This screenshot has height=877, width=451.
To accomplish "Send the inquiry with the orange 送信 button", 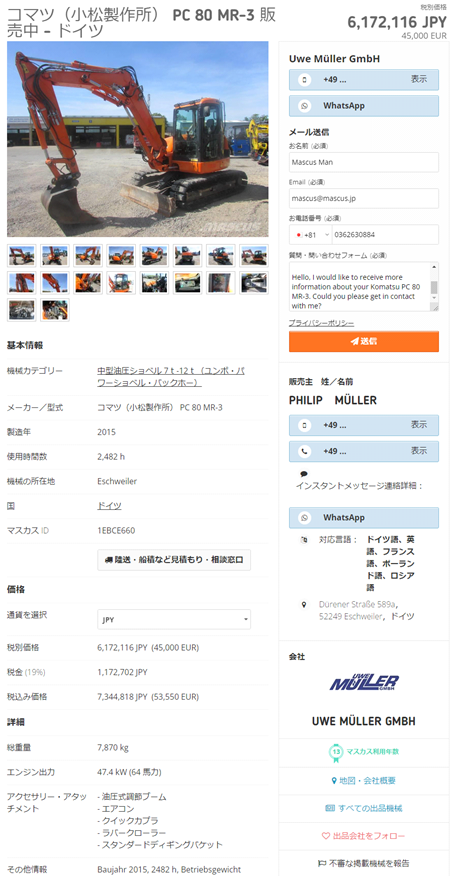I will (364, 341).
